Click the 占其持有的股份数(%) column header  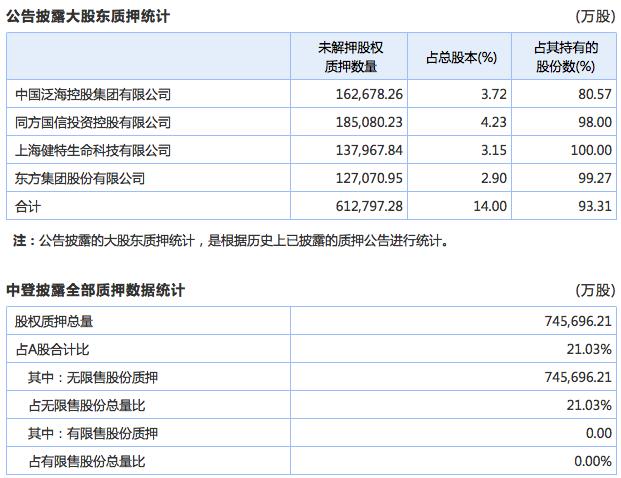[566, 57]
